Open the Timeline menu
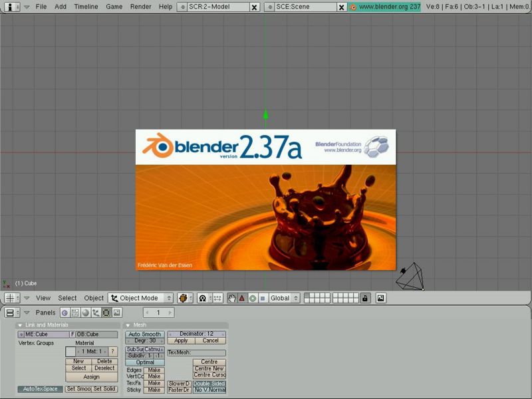532x399 pixels. 86,7
